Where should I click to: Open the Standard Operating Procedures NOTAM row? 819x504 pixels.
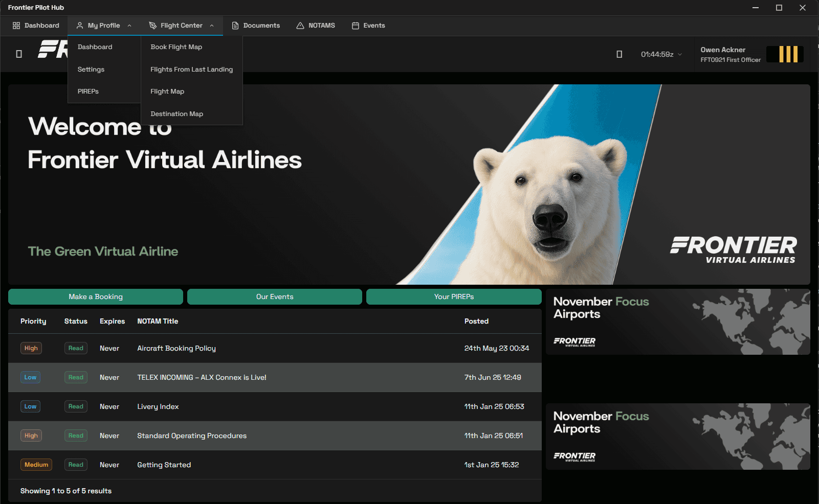(191, 436)
